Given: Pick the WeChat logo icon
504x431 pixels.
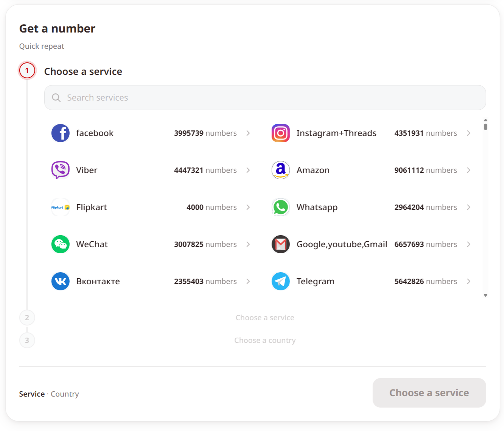Looking at the screenshot, I should click(x=61, y=244).
